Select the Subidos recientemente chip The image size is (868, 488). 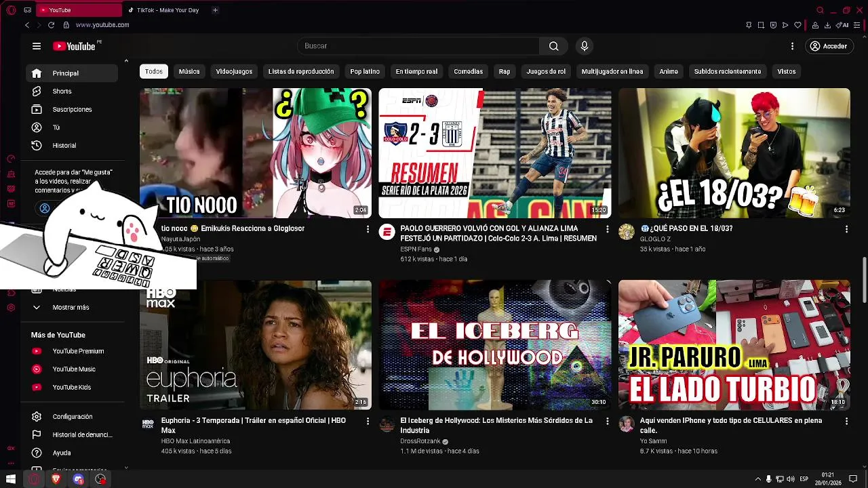tap(728, 71)
